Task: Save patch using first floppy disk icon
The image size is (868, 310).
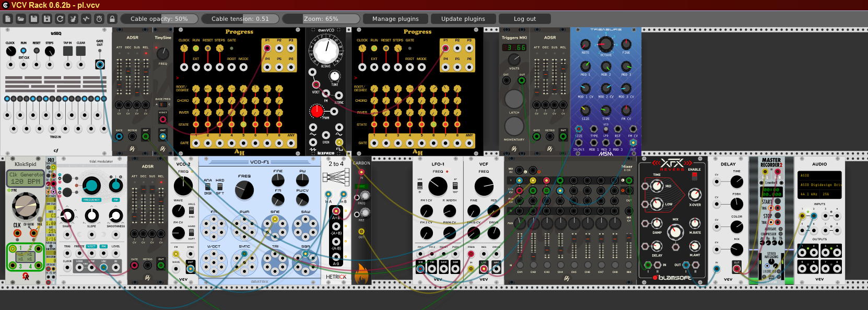Action: coord(34,19)
